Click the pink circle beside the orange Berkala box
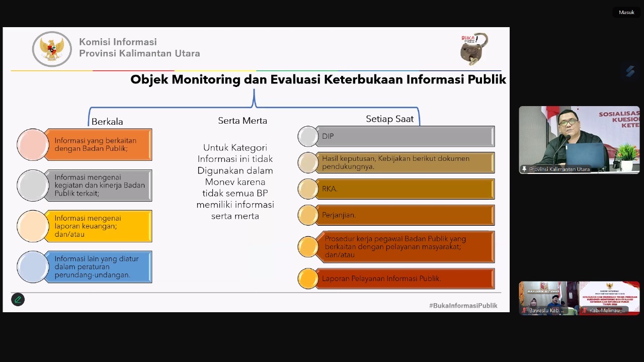Screen dimensions: 644x362 (33, 145)
